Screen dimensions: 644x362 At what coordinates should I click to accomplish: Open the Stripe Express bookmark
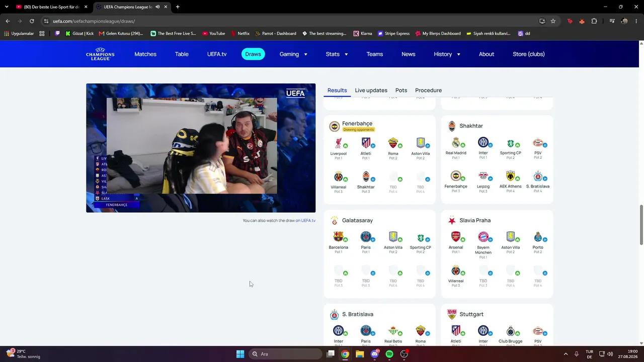pyautogui.click(x=393, y=34)
